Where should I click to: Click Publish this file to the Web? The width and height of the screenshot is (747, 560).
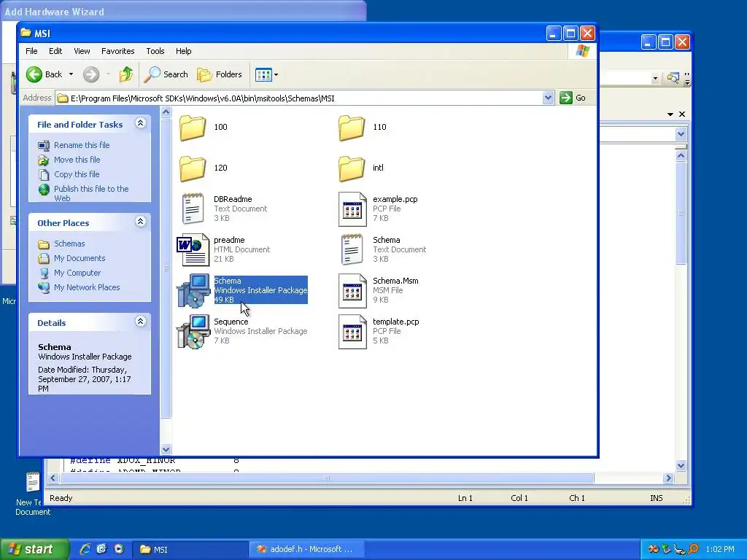tap(91, 193)
